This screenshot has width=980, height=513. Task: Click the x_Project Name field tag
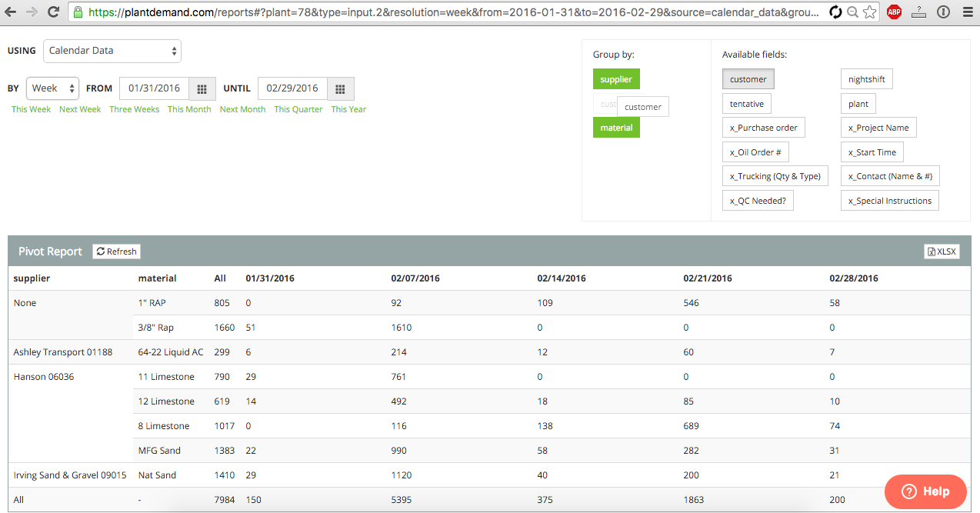pos(878,128)
